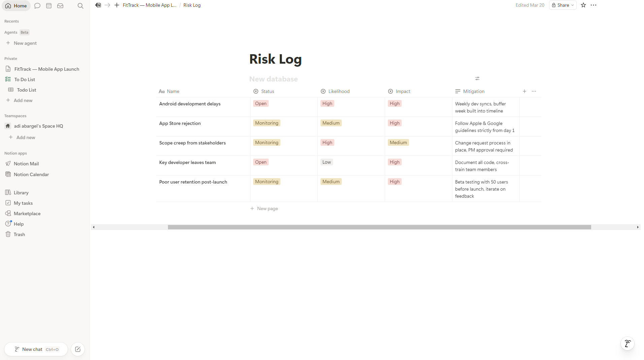Open the database view settings icon
Viewport: 644px width, 360px height.
[477, 78]
